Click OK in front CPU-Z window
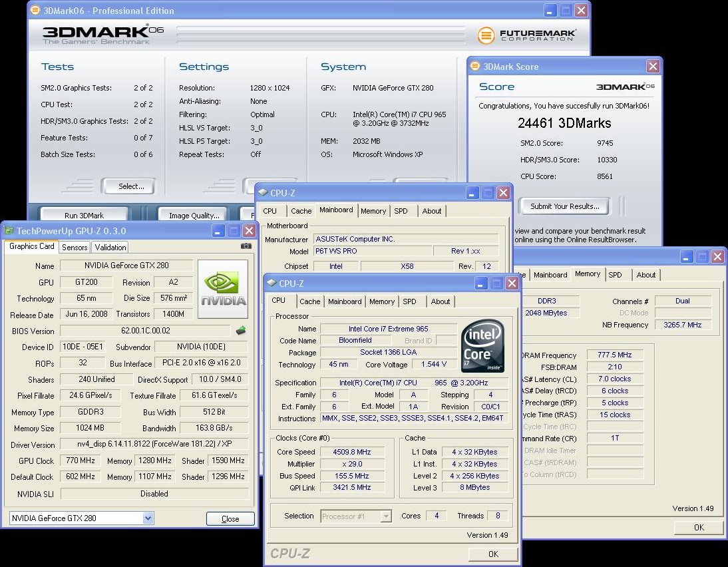 coord(493,554)
